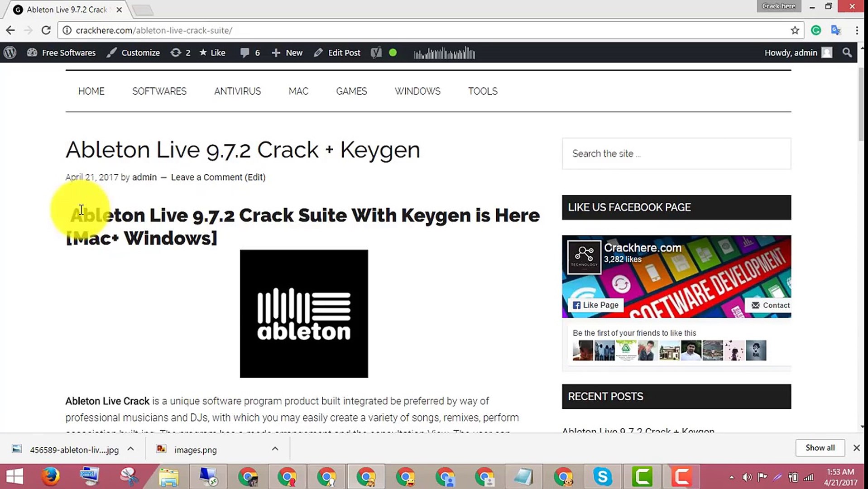Open File Explorer from the taskbar
Screen dimensions: 868x489
tap(168, 476)
